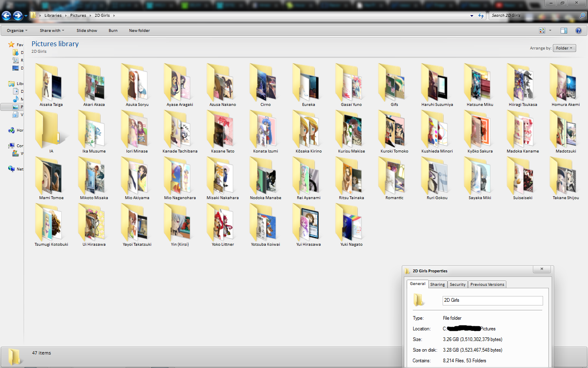Open the Yui Hirasawa folder
The image size is (588, 368).
308,225
